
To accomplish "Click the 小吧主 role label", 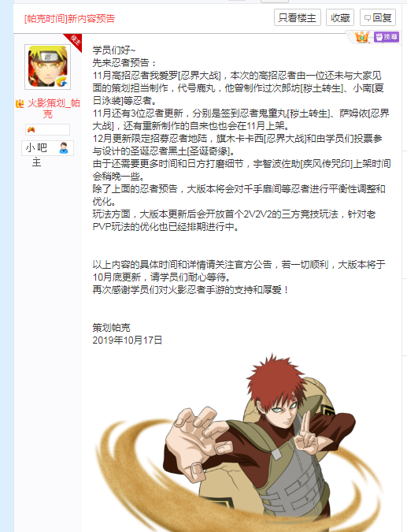I will (36, 154).
